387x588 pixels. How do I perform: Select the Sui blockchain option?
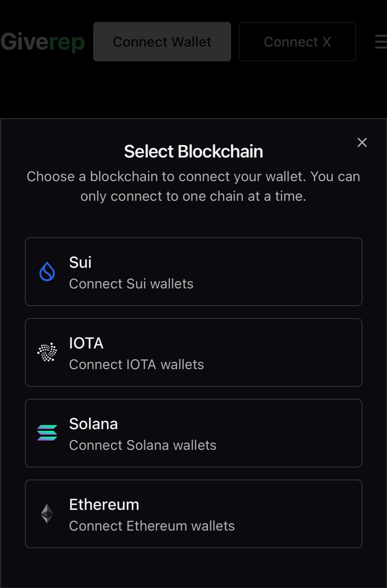(x=193, y=272)
